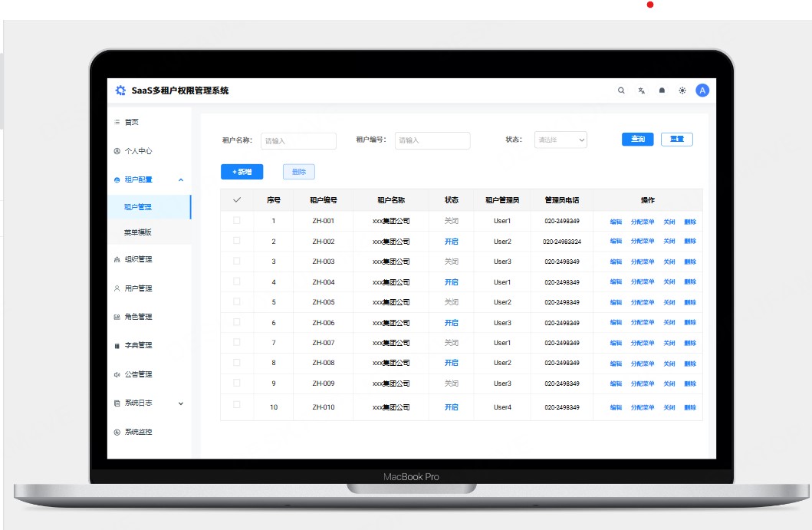This screenshot has height=530, width=812.
Task: Click 关闭 action for row ZH-004
Action: (669, 281)
